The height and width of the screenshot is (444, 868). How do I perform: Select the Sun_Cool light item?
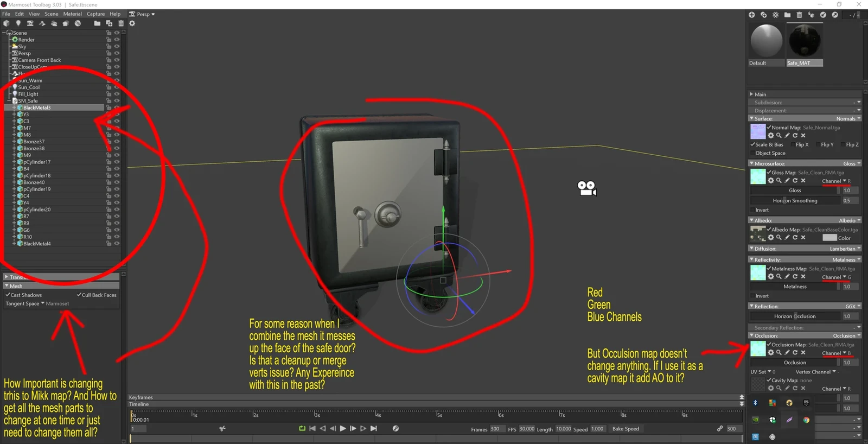tap(29, 87)
